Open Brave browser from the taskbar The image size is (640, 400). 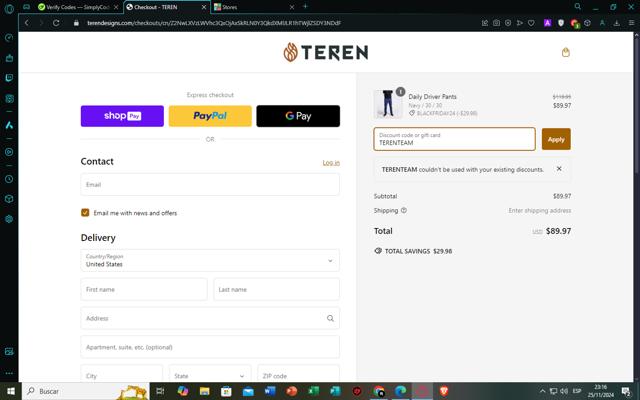(444, 391)
